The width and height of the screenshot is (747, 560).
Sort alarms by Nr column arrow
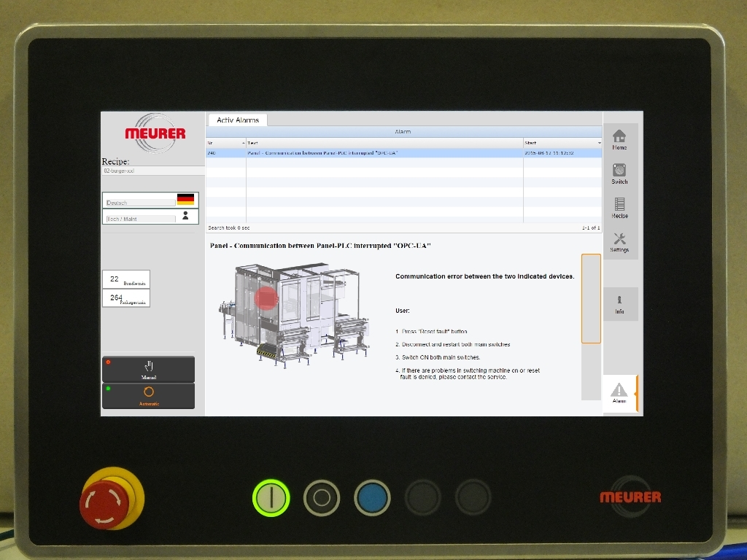243,143
